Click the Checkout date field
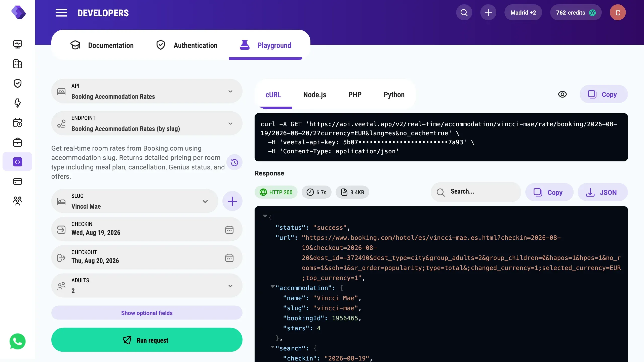Screen dimensions: 644x362 click(x=147, y=257)
